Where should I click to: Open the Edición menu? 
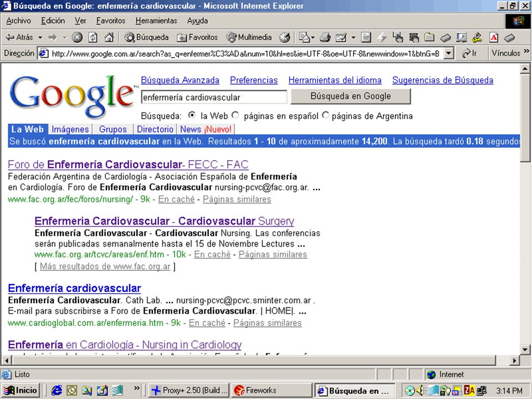(x=53, y=21)
